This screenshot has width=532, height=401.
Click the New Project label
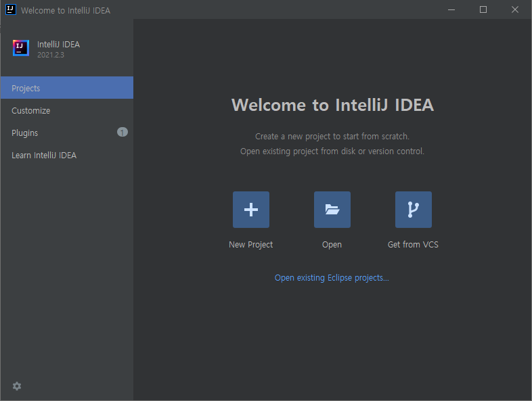pos(250,244)
